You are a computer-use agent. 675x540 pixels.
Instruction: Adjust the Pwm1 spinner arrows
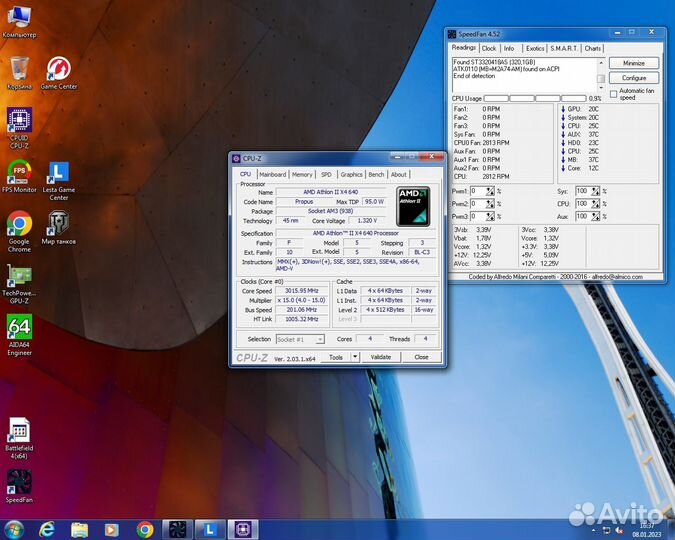tap(490, 191)
